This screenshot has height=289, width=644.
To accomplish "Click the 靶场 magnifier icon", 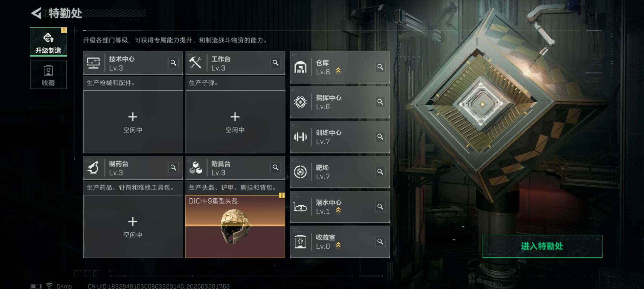I will point(380,172).
